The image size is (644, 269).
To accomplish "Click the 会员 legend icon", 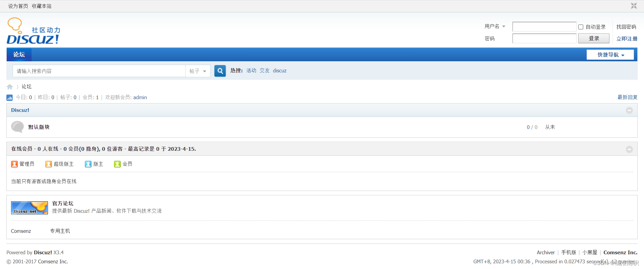I will (117, 164).
